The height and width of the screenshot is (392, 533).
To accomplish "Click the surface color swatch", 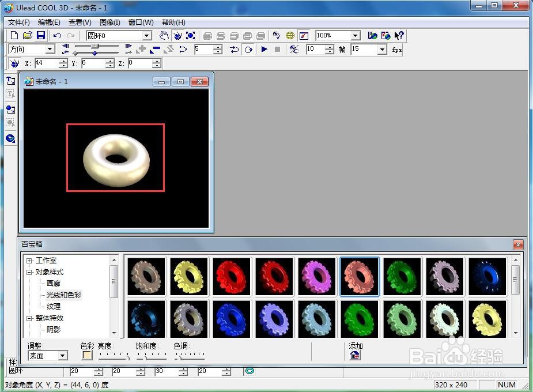I will point(88,355).
